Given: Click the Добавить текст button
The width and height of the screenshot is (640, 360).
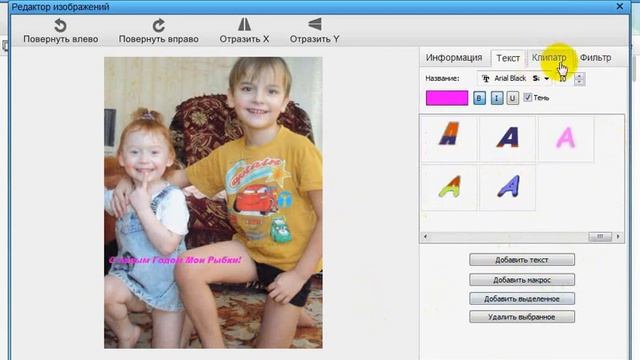Looking at the screenshot, I should click(522, 260).
